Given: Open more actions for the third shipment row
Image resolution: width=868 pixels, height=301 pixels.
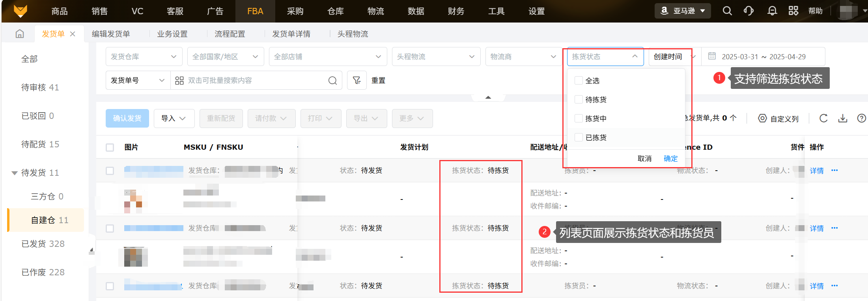Looking at the screenshot, I should pyautogui.click(x=834, y=286).
